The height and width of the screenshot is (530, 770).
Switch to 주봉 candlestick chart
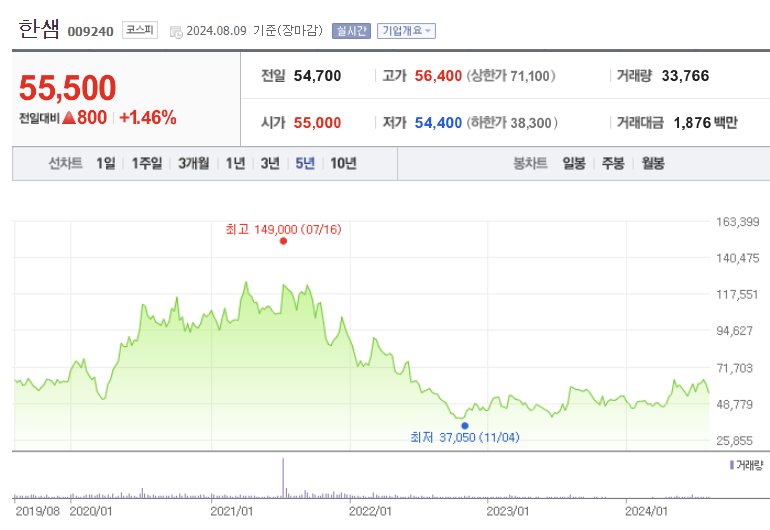tap(613, 163)
